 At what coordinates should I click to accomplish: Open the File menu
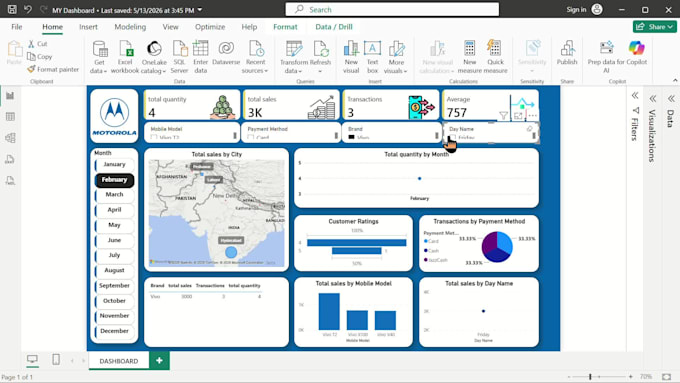(16, 27)
